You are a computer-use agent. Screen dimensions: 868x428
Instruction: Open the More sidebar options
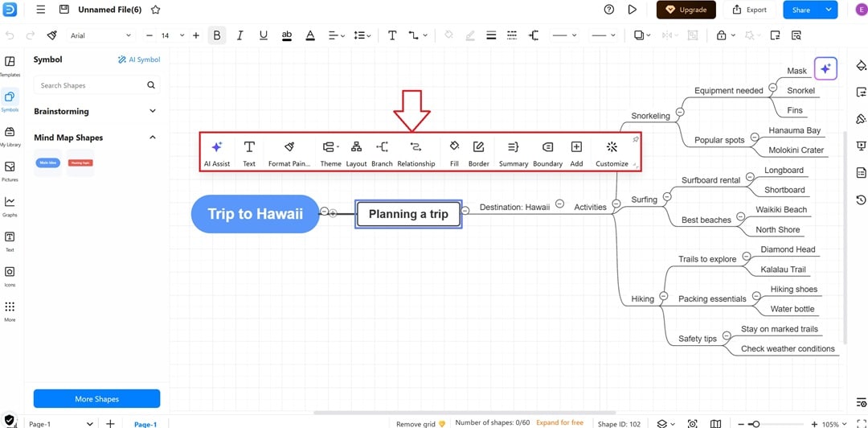pyautogui.click(x=10, y=311)
